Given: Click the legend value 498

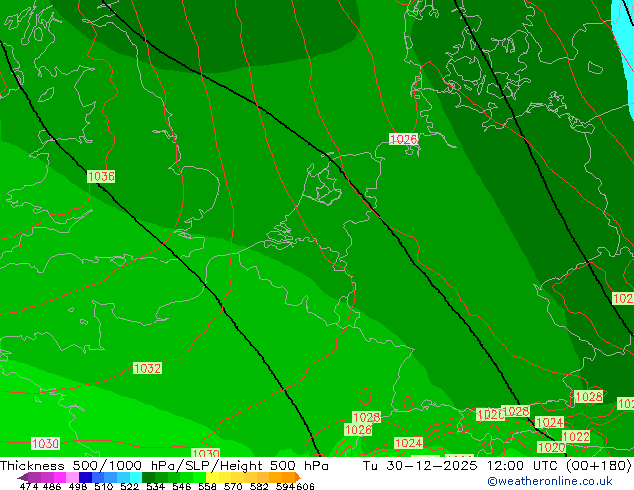Looking at the screenshot, I should (78, 486).
